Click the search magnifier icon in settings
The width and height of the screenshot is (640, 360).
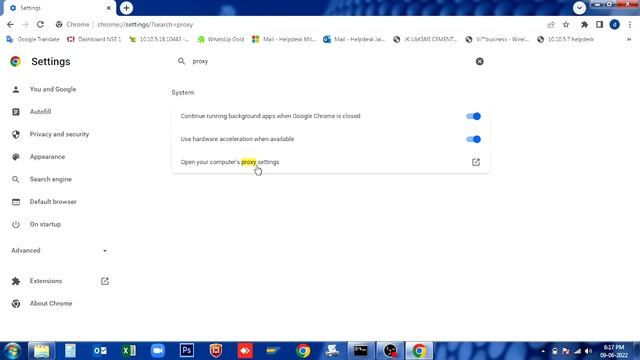point(181,61)
